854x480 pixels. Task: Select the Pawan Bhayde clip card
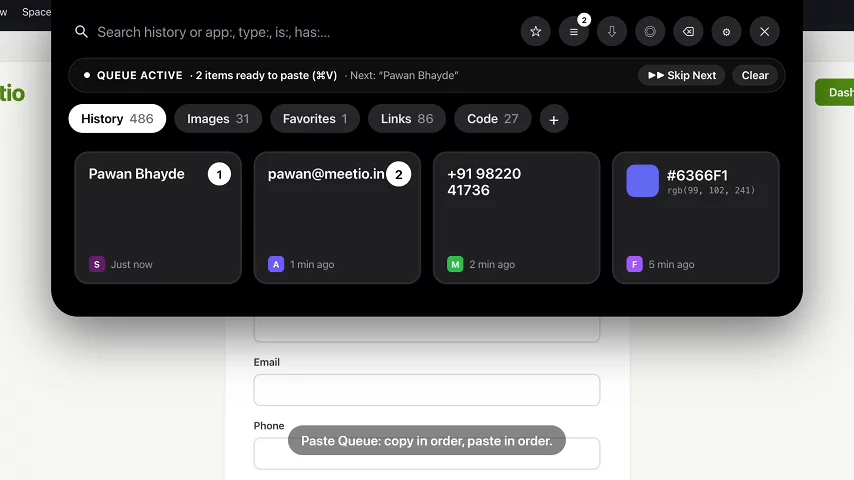point(158,217)
